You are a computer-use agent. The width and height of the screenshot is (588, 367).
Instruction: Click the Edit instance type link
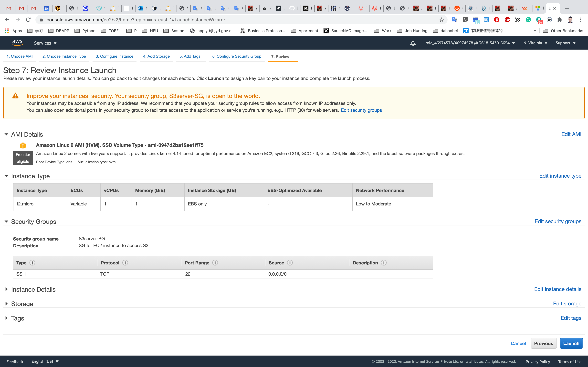click(560, 176)
